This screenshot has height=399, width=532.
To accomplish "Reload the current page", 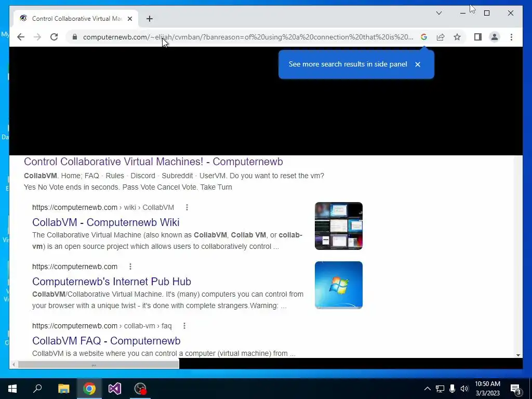I will [x=54, y=37].
